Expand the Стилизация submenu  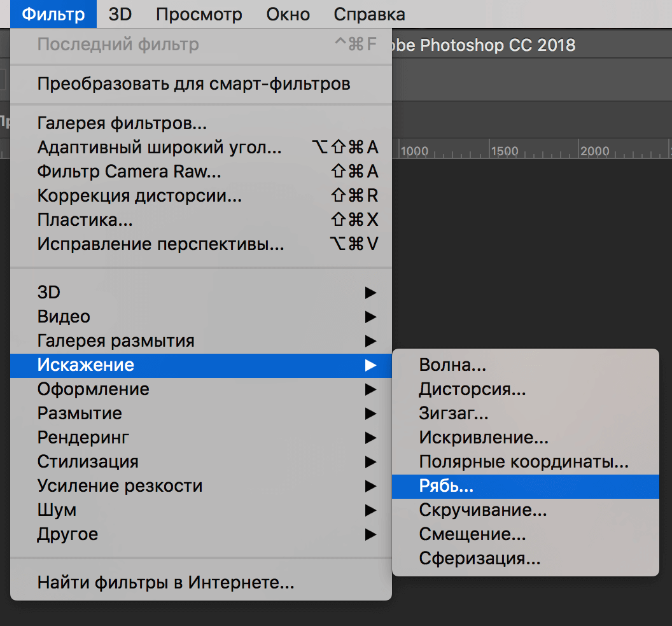pos(83,461)
